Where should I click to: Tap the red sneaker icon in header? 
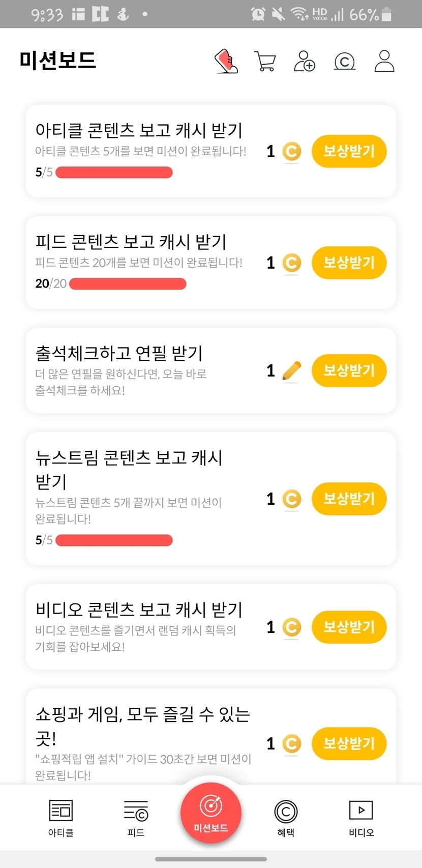pos(226,62)
